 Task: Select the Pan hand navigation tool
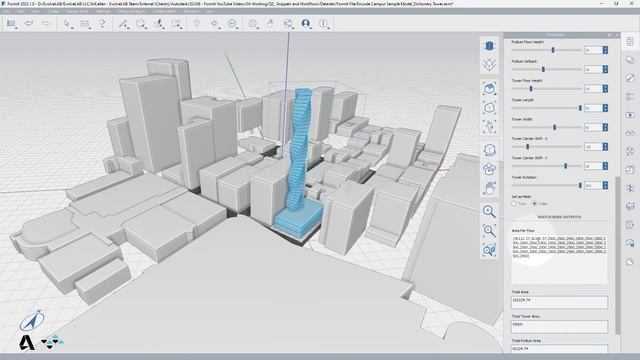tap(489, 188)
